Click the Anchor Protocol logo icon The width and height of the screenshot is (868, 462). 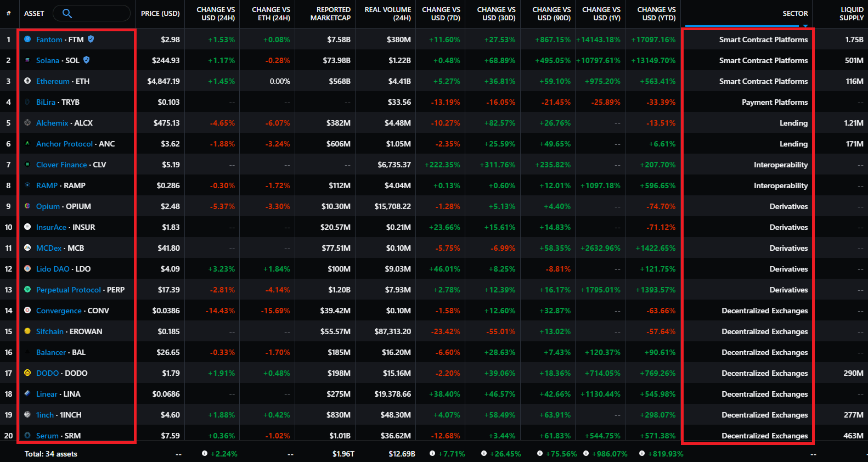point(27,144)
